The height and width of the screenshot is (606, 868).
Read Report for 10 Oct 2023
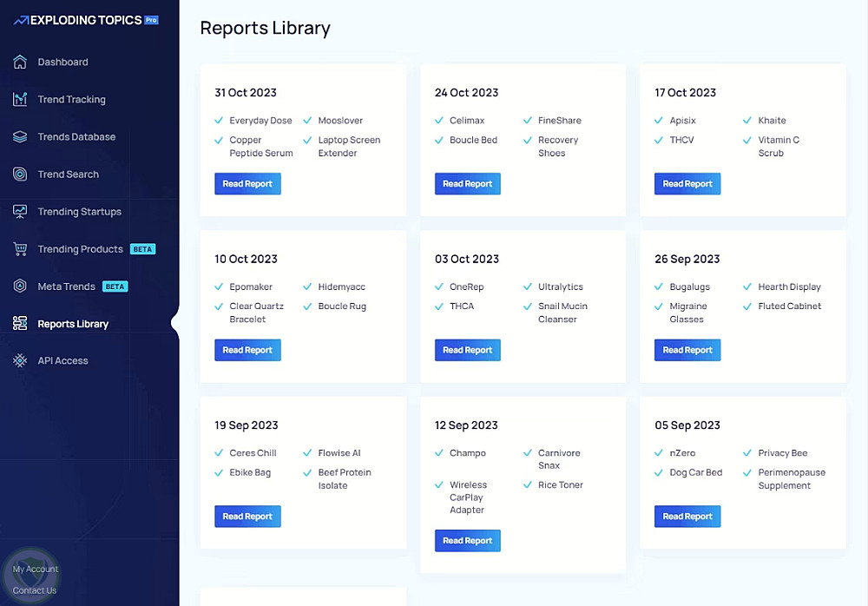(247, 350)
